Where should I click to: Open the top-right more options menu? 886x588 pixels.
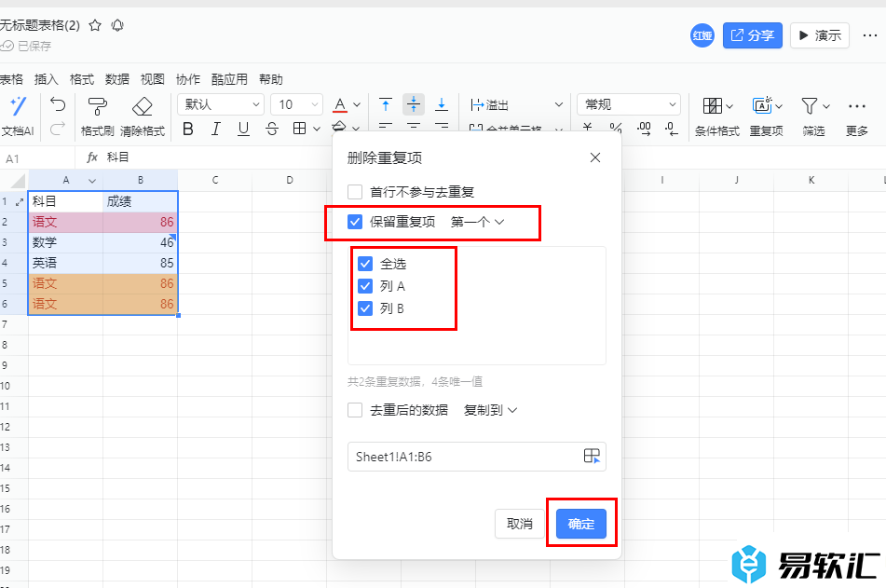870,35
